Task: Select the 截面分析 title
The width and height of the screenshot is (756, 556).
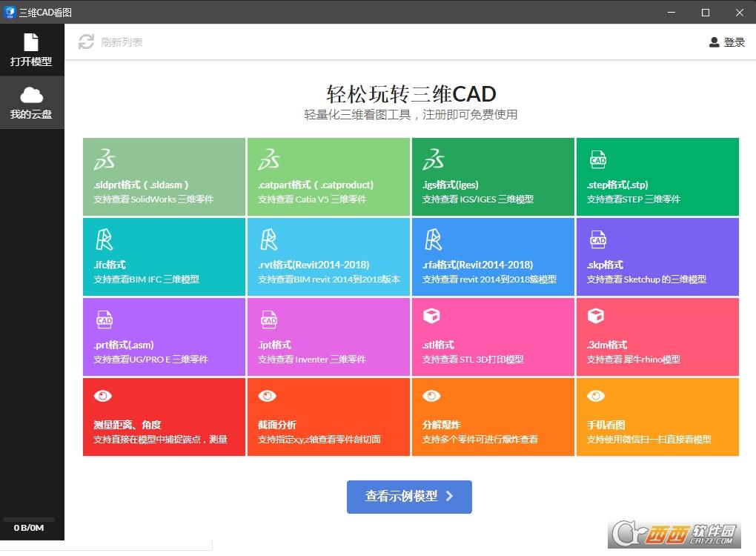Action: point(277,425)
